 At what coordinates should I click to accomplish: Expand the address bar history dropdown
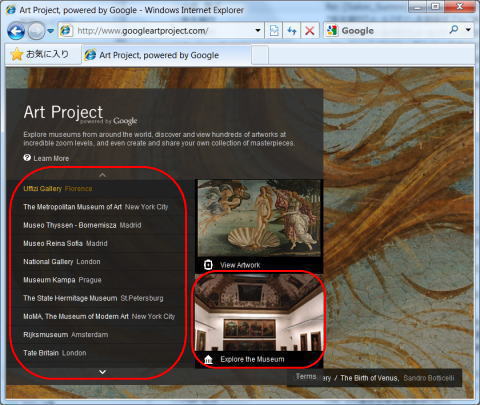pyautogui.click(x=258, y=31)
